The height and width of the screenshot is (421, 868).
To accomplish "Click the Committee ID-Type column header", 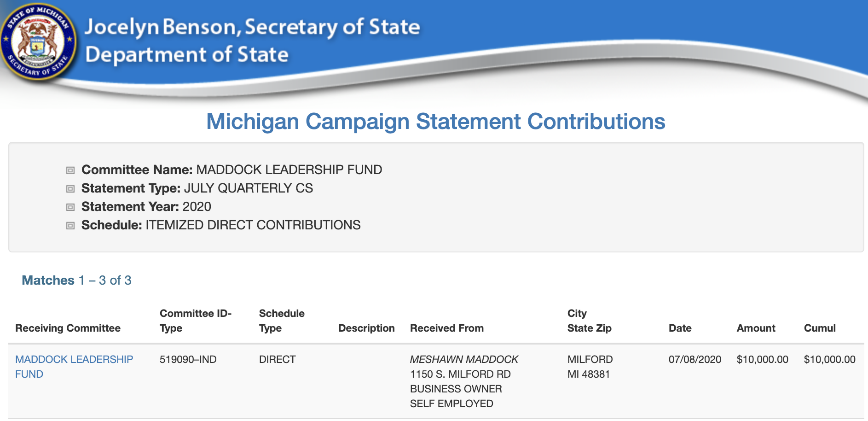I will coord(195,321).
